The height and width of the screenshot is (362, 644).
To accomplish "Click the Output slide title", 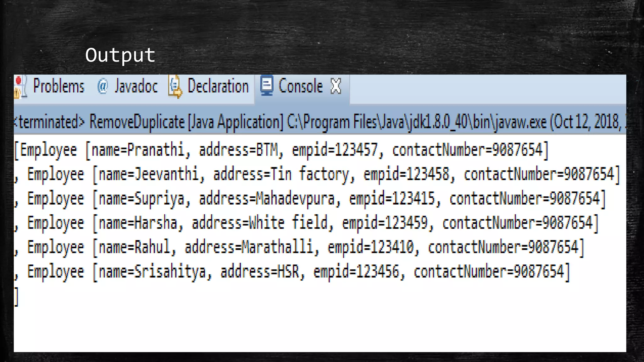I will 120,55.
